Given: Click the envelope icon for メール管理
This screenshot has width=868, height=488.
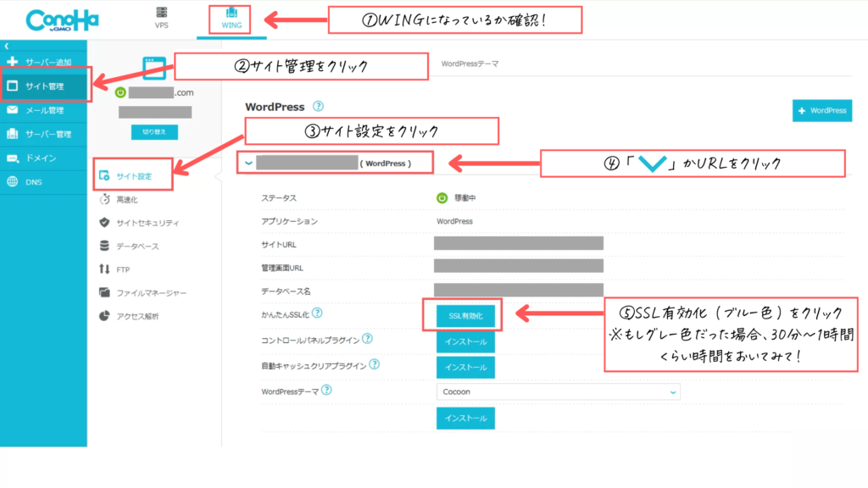Looking at the screenshot, I should 12,109.
